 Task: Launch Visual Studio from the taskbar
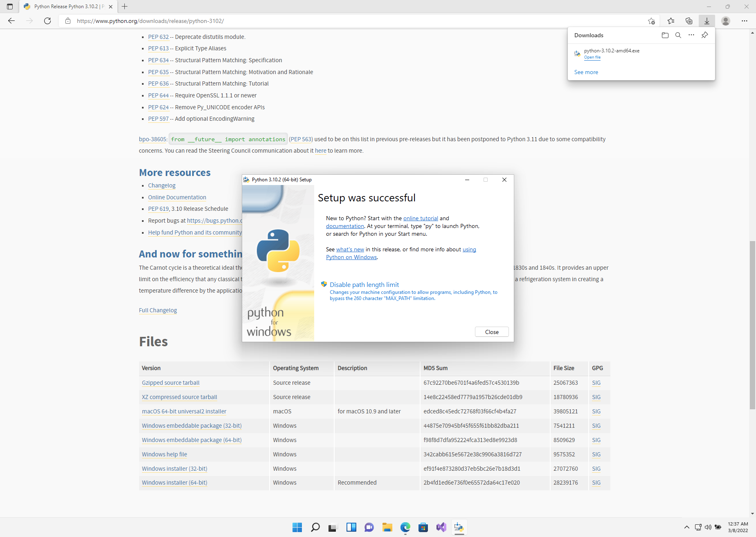(x=441, y=528)
